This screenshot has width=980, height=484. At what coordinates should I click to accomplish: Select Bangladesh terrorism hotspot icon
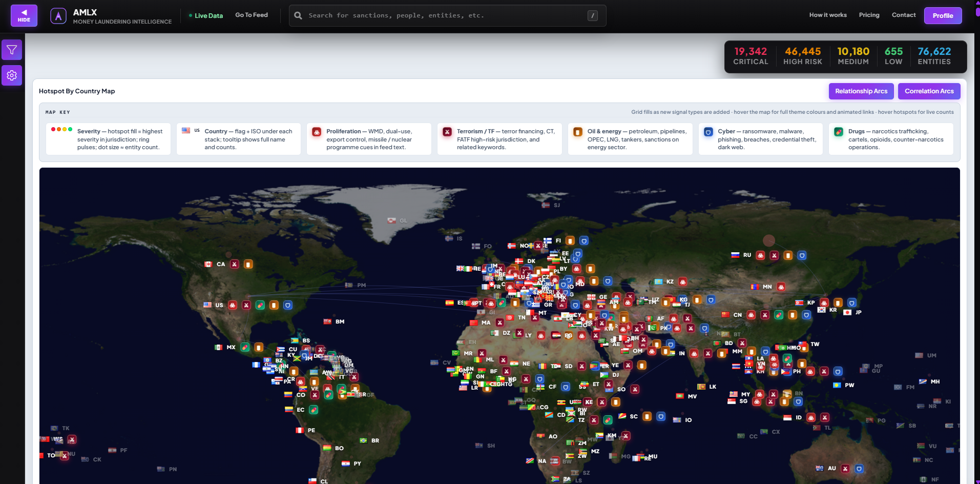click(x=742, y=343)
